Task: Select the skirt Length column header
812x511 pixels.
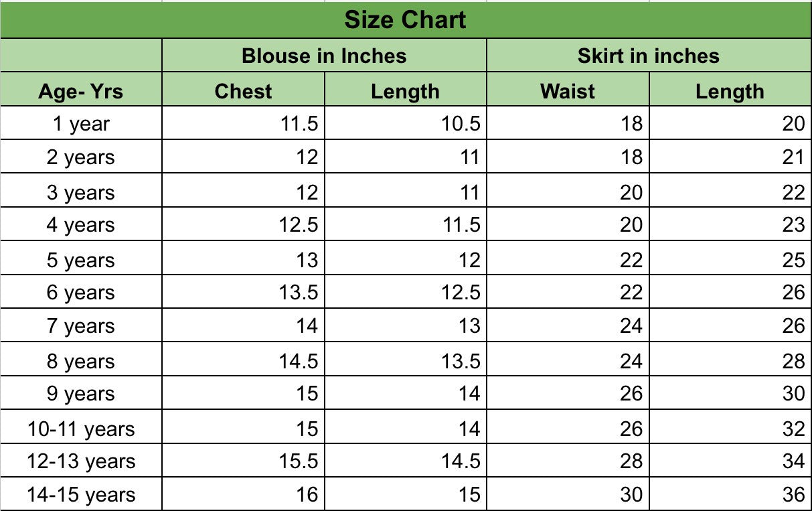Action: click(730, 91)
